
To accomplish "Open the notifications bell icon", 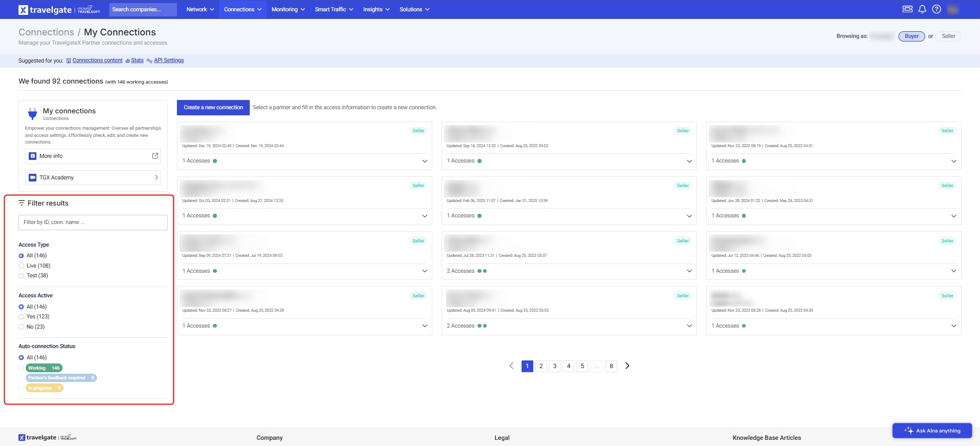I will pos(922,9).
